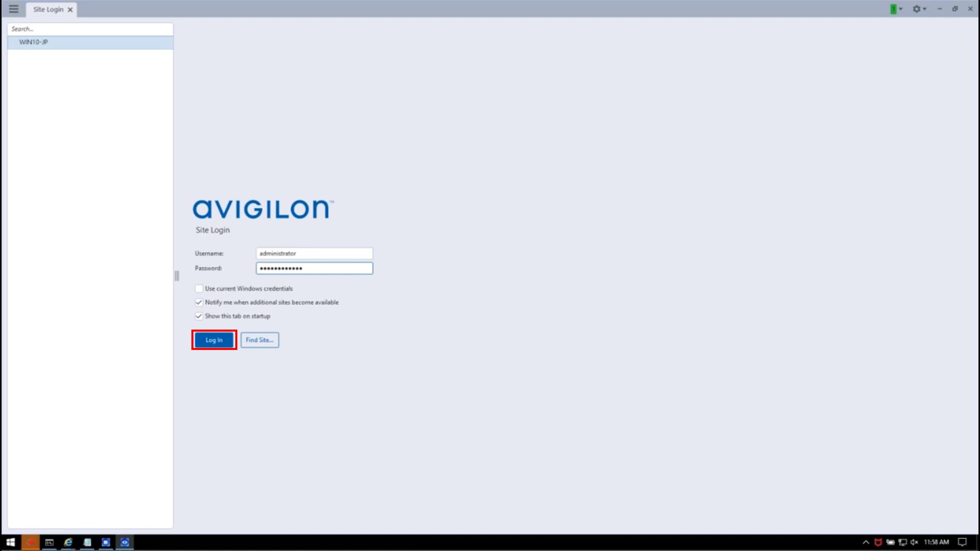The width and height of the screenshot is (980, 551).
Task: Open the settings gear dropdown arrow
Action: pos(924,9)
